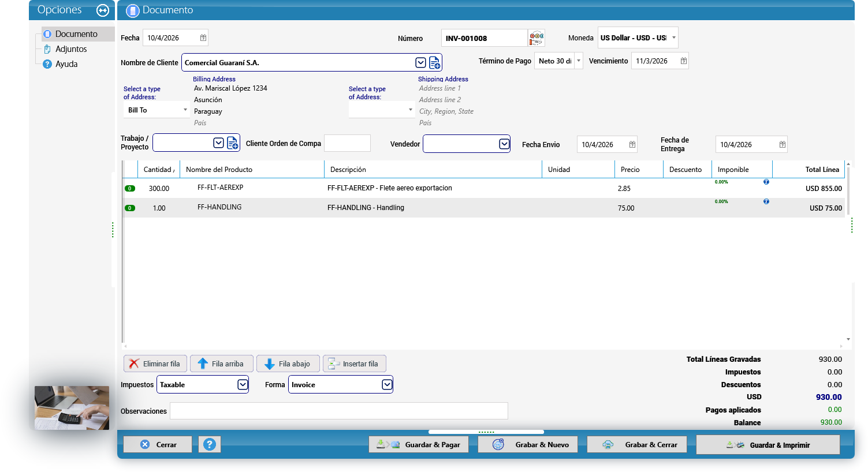
Task: Open calendar icon for Vencimiento date
Action: [684, 61]
